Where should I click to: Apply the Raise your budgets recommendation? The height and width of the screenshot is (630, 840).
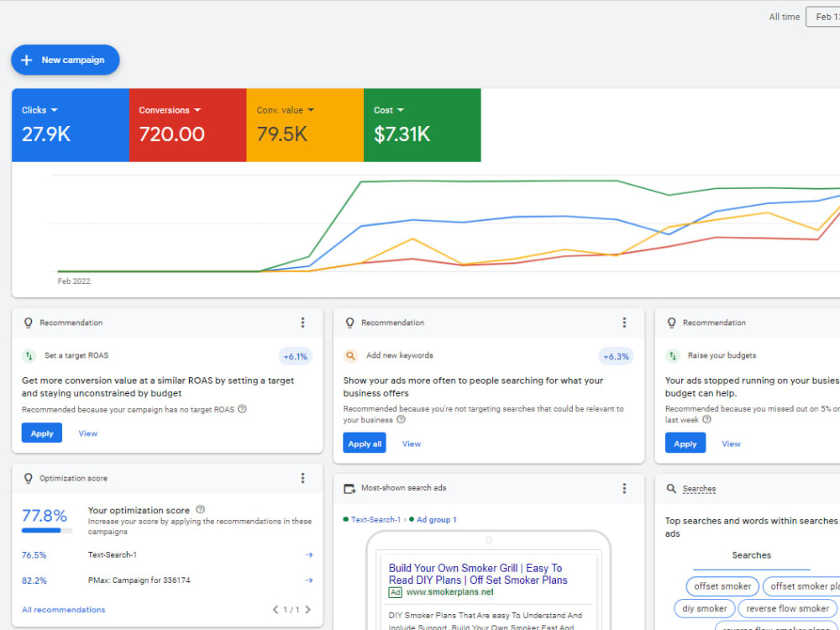click(x=685, y=444)
